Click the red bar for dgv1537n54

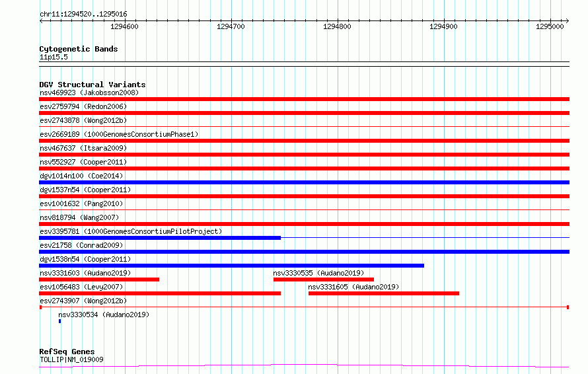[x=304, y=196]
